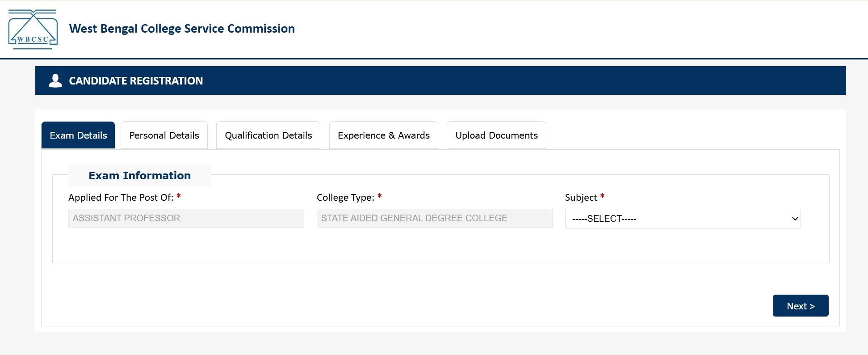Click the West Bengal College Service Commission title
Image resolution: width=868 pixels, height=355 pixels.
click(181, 29)
